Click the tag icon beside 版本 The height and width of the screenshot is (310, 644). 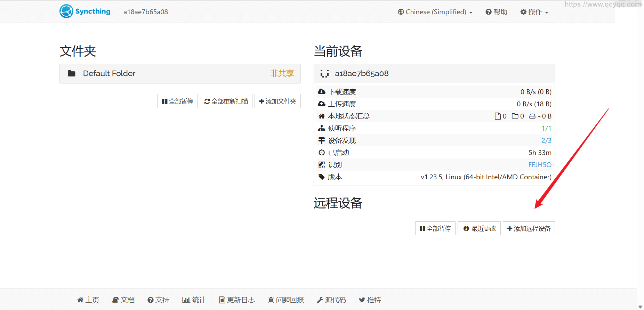click(x=322, y=177)
